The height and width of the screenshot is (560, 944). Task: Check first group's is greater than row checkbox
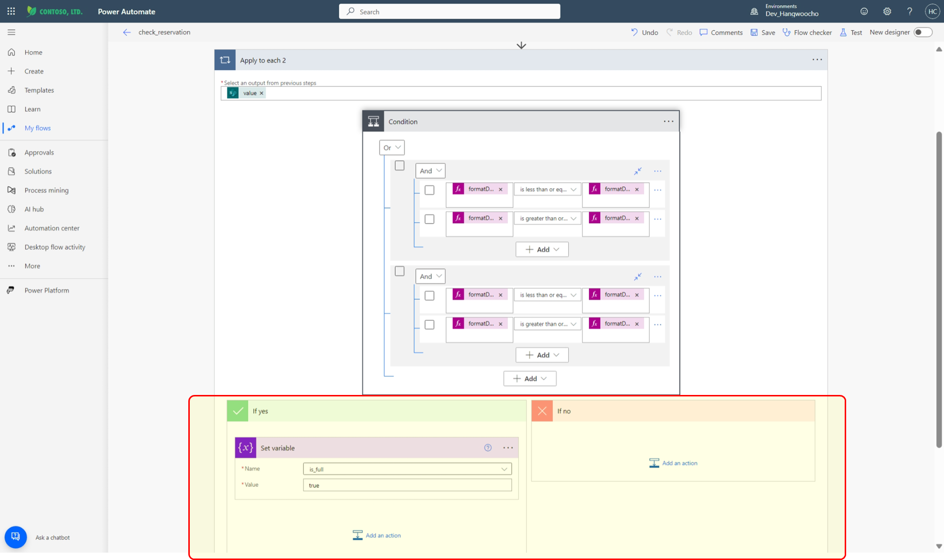point(429,219)
